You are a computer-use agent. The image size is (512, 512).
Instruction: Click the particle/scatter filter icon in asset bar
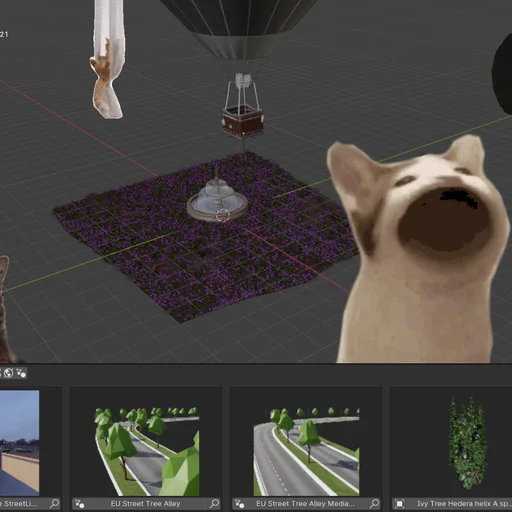[x=21, y=373]
